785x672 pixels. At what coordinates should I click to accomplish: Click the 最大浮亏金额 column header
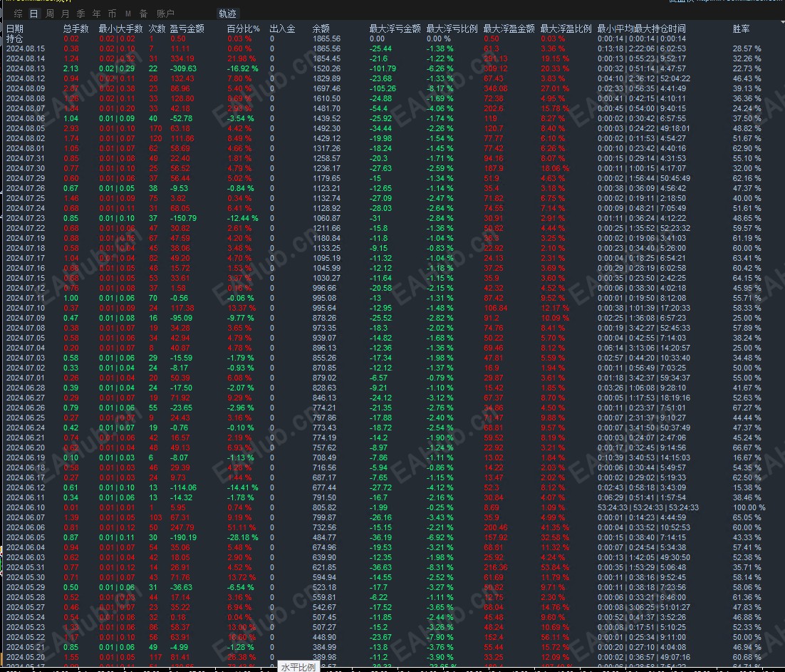pos(395,29)
